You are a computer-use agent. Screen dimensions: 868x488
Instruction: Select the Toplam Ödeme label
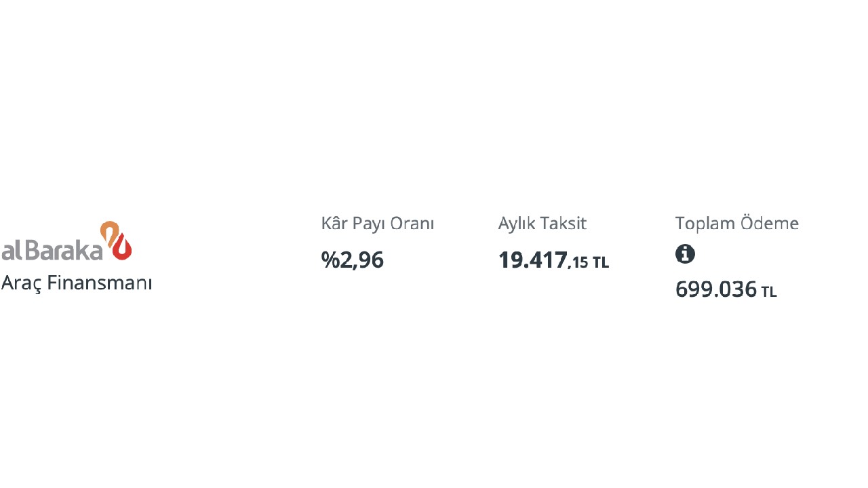click(x=736, y=223)
